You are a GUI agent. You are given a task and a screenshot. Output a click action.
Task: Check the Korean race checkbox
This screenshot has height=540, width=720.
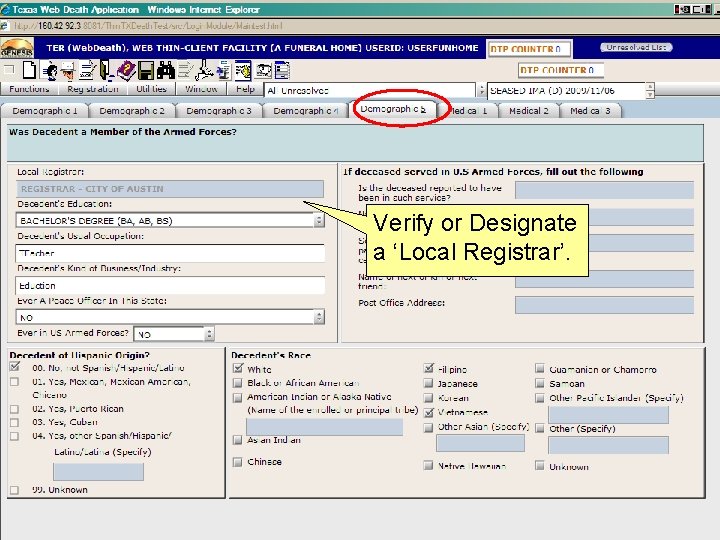click(x=429, y=398)
